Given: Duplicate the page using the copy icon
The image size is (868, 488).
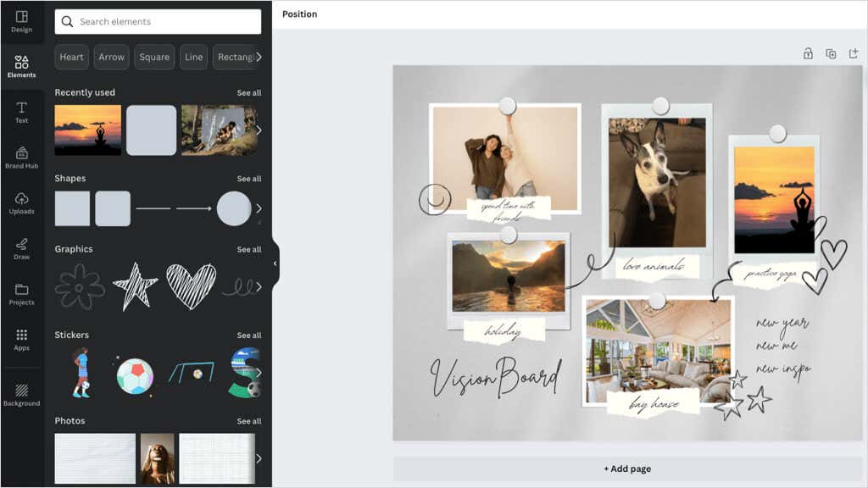Looking at the screenshot, I should [x=831, y=53].
